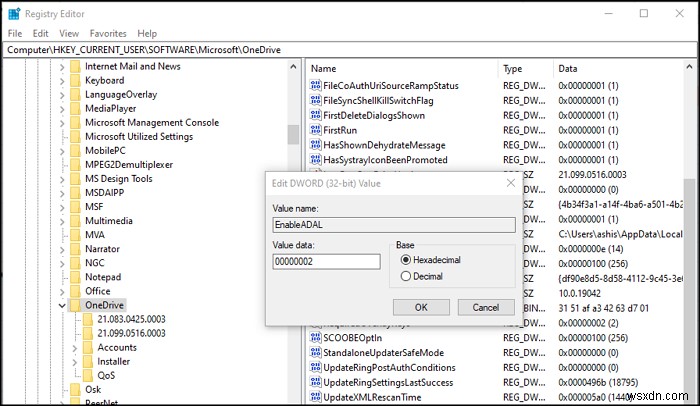Select the FirstDeleteDialogsShown value icon
Screen dimensions: 700x406
(x=316, y=115)
